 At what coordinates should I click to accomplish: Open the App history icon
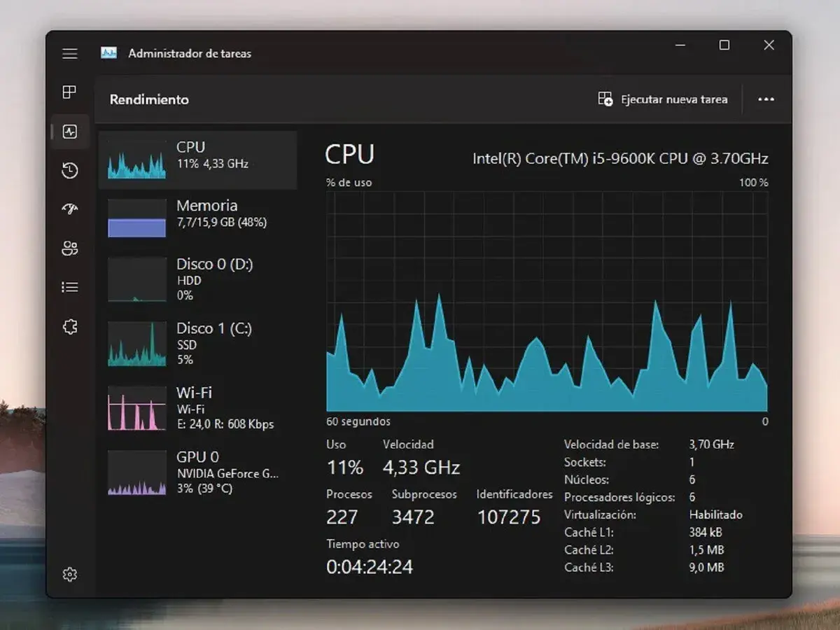(69, 170)
